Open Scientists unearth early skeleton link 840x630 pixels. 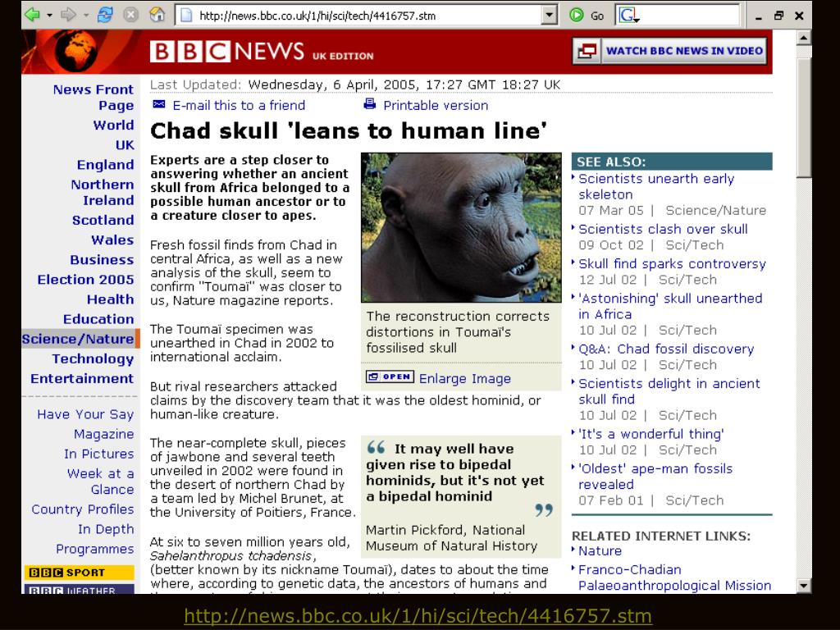(656, 186)
